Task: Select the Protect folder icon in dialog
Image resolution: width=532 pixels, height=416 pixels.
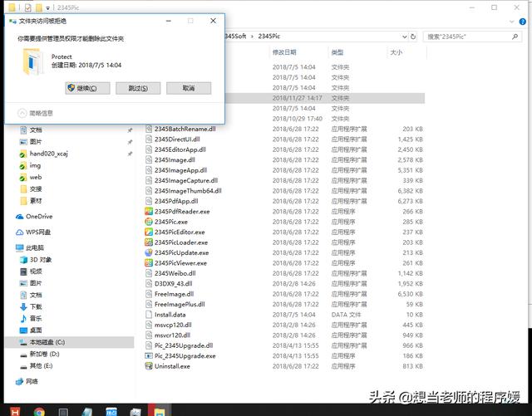Action: [x=33, y=61]
